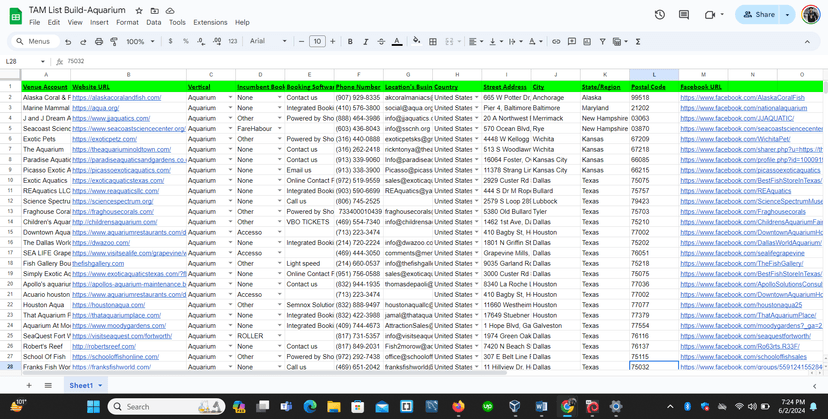Image resolution: width=828 pixels, height=419 pixels.
Task: Open the Share options arrow
Action: (x=787, y=15)
